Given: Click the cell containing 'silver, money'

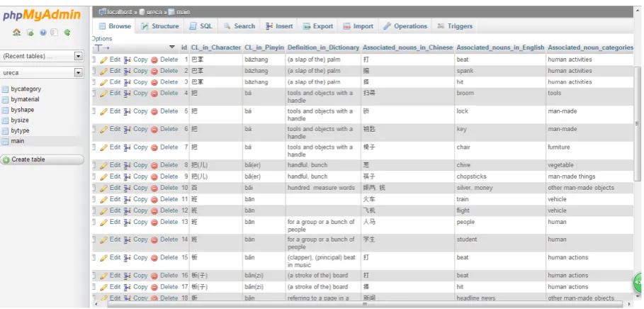Looking at the screenshot, I should coord(500,189).
